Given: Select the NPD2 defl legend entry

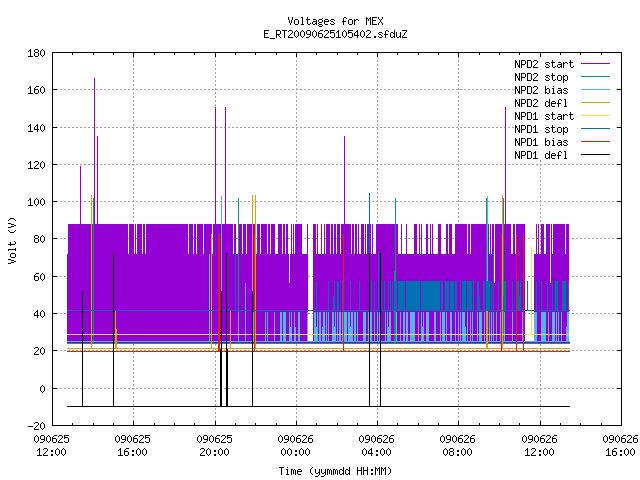Looking at the screenshot, I should coord(541,103).
